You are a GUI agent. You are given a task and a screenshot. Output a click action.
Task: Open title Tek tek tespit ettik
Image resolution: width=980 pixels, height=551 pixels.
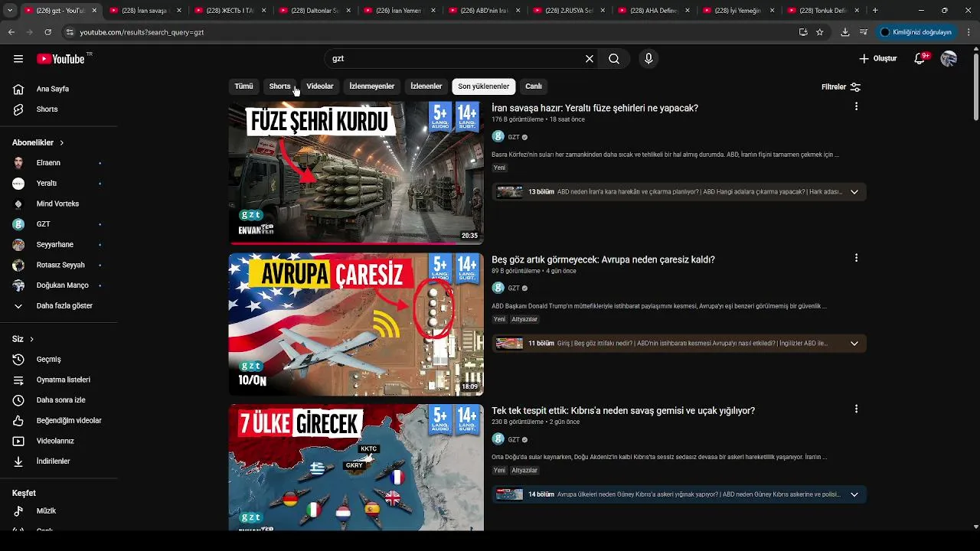point(623,411)
